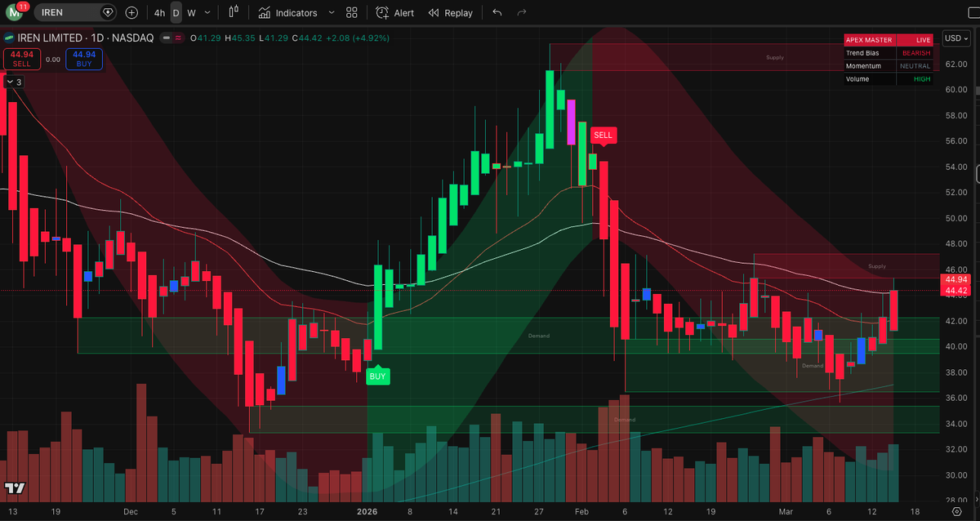The height and width of the screenshot is (521, 980).
Task: Click the 62.00 price scale label
Action: [x=955, y=64]
